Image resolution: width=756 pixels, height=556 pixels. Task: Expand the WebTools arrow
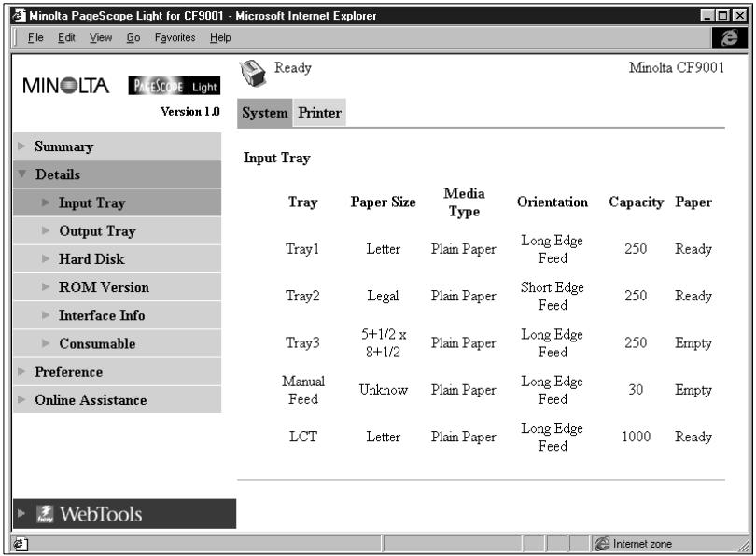tap(21, 513)
